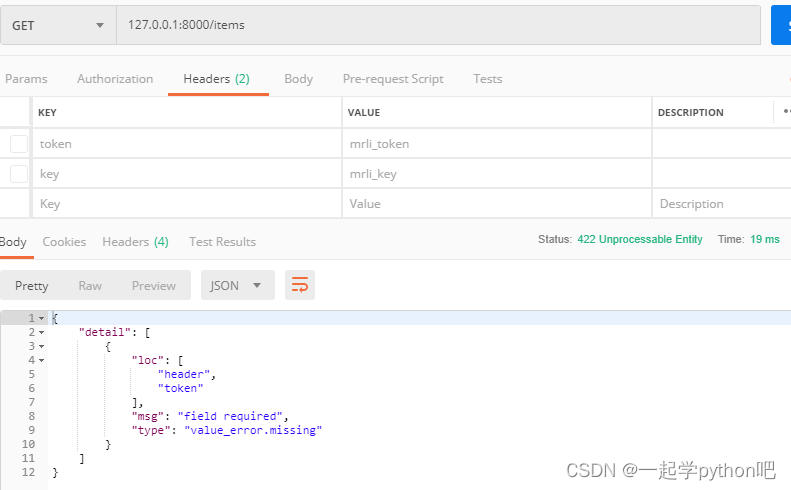Screen dimensions: 791x490
Task: Click the empty Description placeholder field
Action: (721, 204)
